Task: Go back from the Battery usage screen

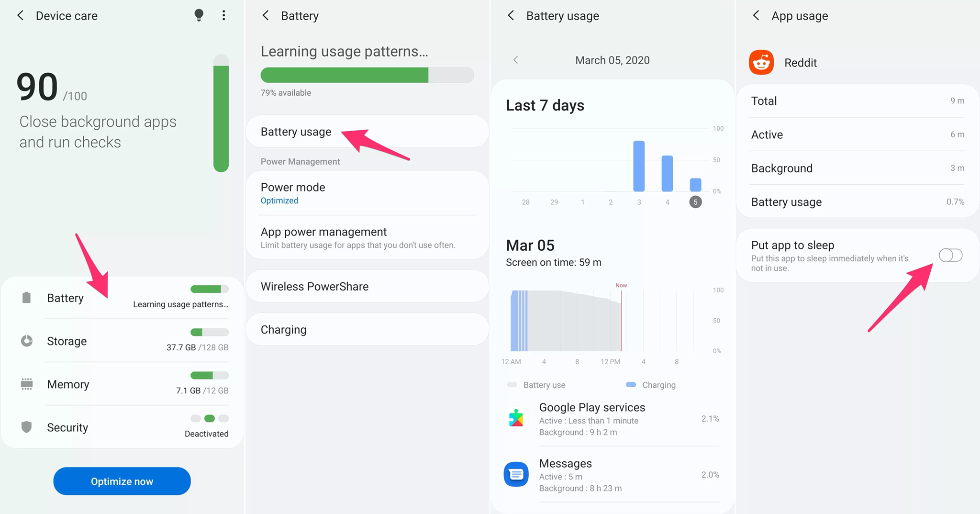Action: 511,15
